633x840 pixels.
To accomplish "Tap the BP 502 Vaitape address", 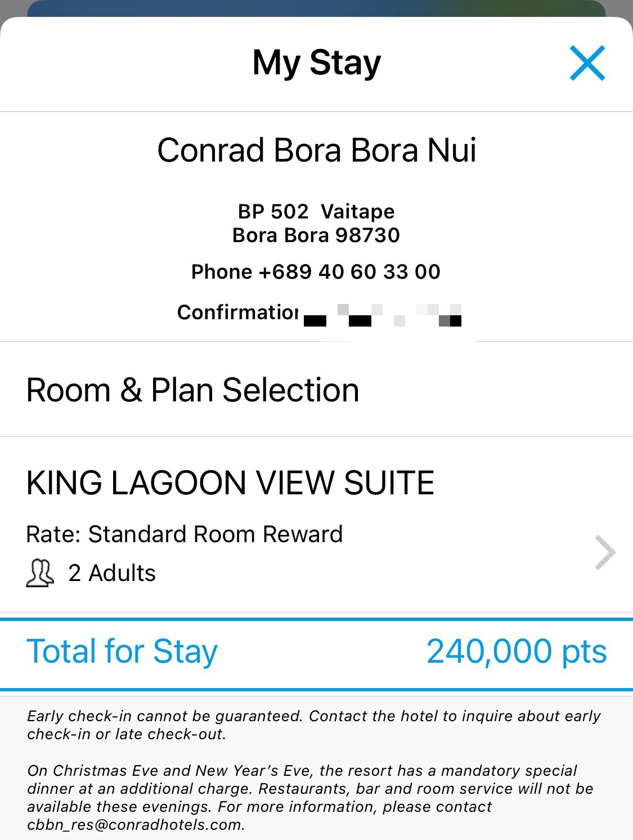I will [316, 212].
